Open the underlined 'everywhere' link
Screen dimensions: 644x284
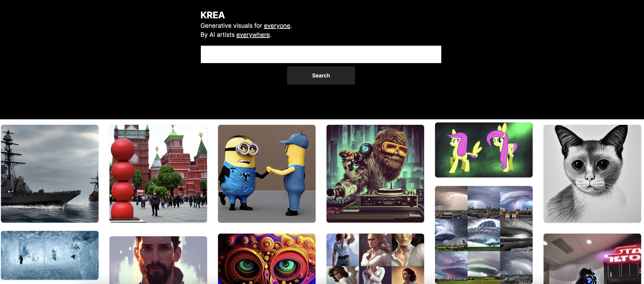pos(253,35)
